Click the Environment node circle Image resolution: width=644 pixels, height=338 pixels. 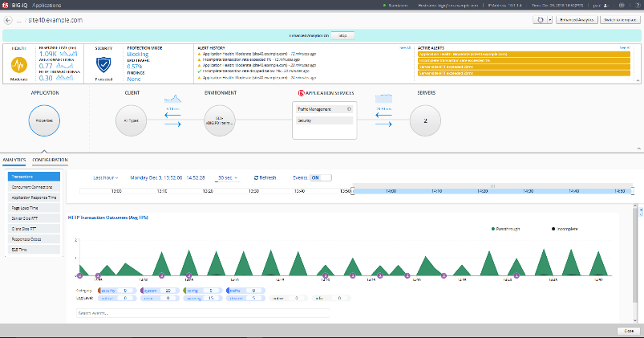(221, 120)
